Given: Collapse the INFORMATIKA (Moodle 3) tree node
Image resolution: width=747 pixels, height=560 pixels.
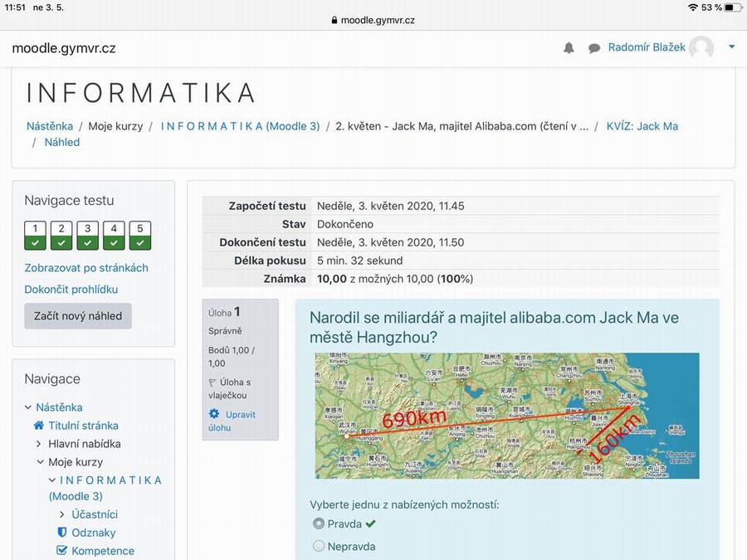Looking at the screenshot, I should tap(52, 480).
